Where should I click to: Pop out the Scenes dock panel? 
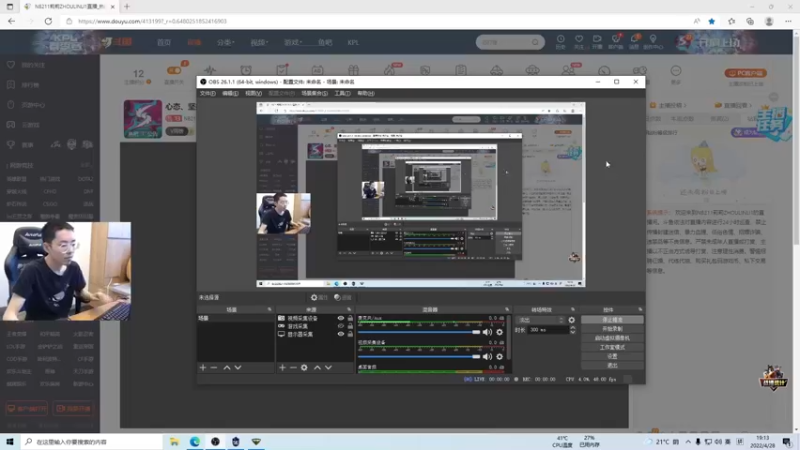[269, 310]
